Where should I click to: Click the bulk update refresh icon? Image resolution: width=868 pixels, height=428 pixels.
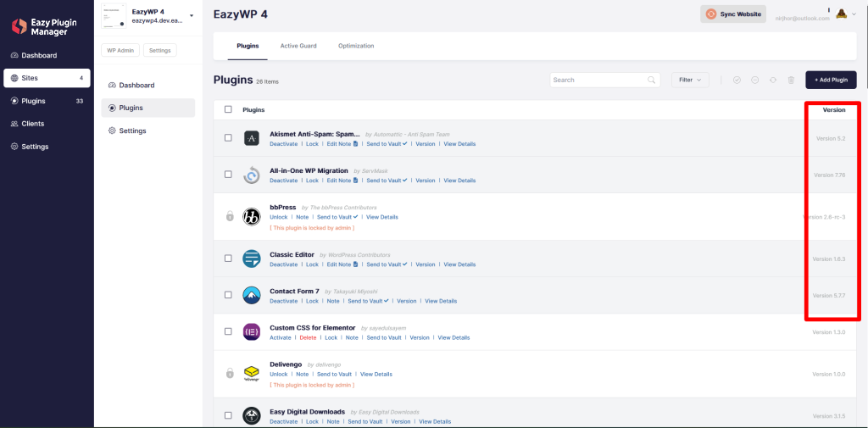[x=773, y=80]
